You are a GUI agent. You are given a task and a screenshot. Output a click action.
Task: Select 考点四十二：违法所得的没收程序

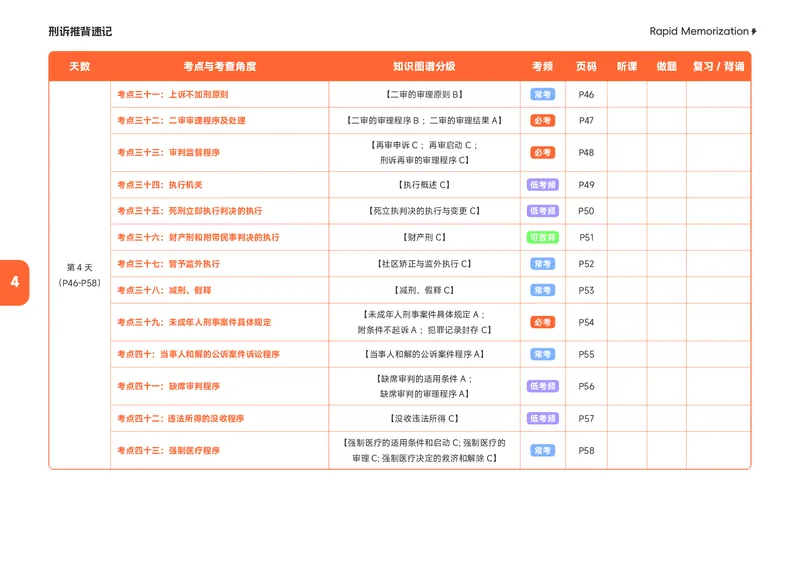(x=181, y=419)
